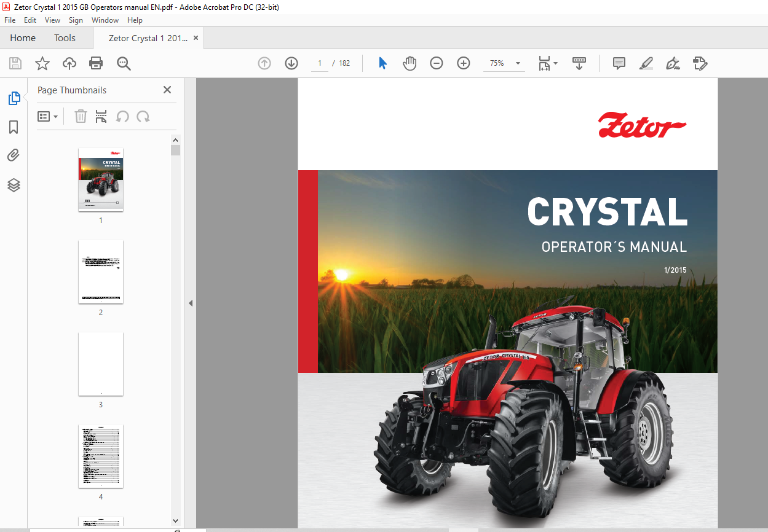Rotate pages clockwise

[x=143, y=116]
